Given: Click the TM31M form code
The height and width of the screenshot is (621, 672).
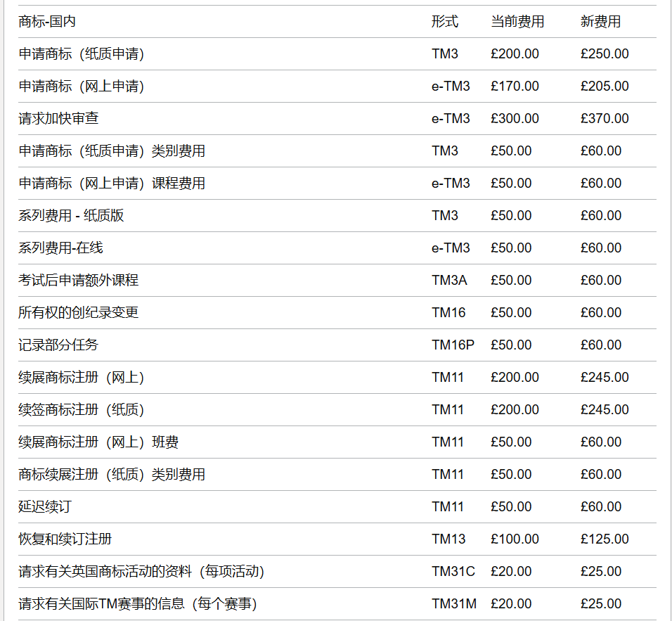Looking at the screenshot, I should point(454,604).
